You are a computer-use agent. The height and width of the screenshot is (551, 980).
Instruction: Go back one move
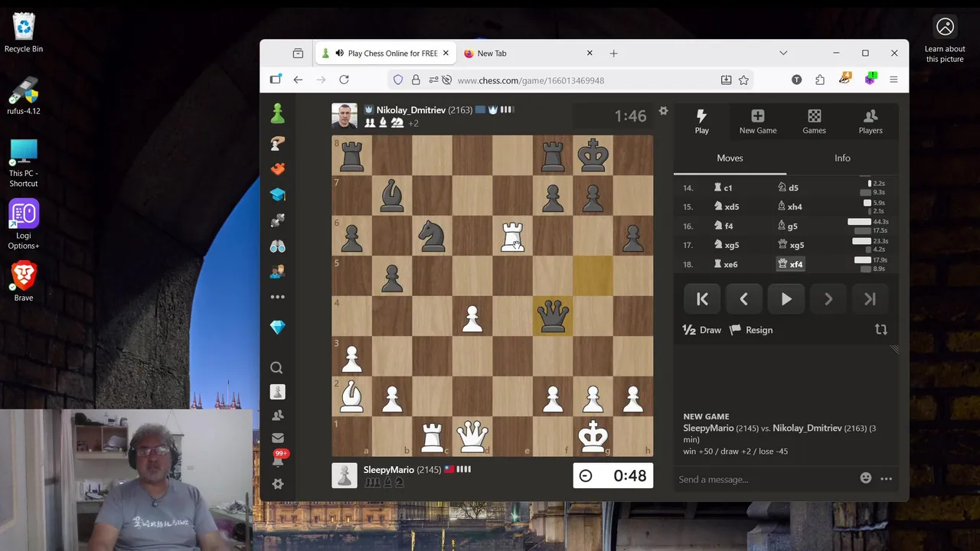coord(743,299)
